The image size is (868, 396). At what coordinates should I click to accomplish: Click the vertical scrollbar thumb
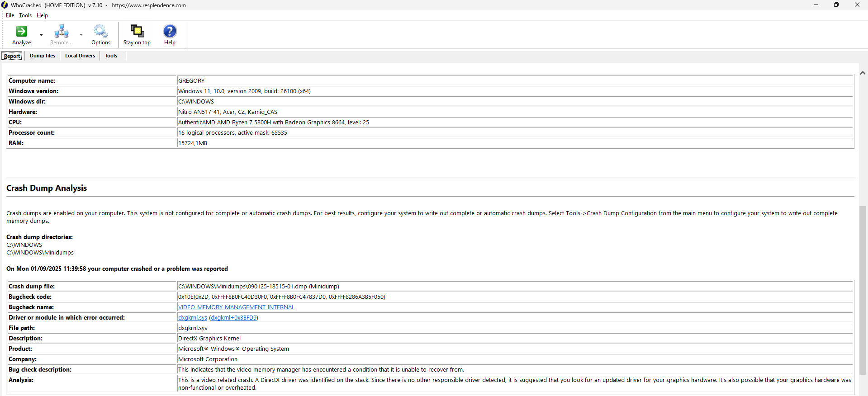click(x=863, y=290)
